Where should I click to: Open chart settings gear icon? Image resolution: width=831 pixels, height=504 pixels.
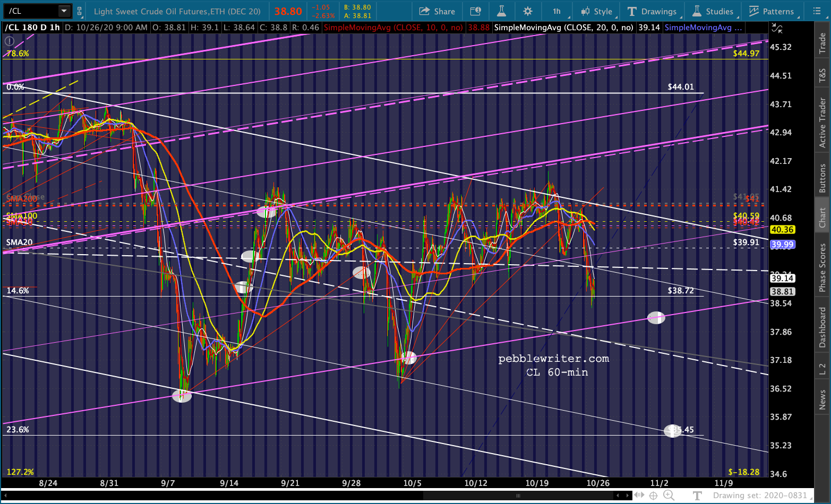pyautogui.click(x=528, y=11)
